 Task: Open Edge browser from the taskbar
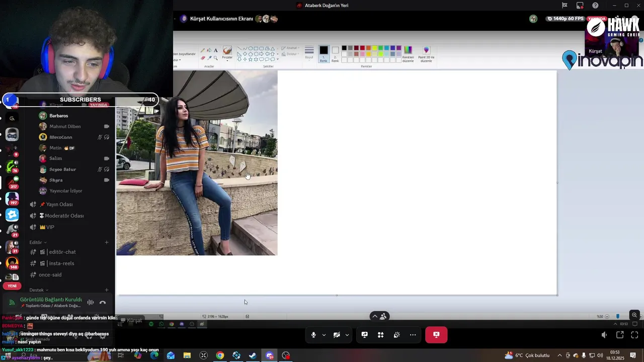point(154,355)
